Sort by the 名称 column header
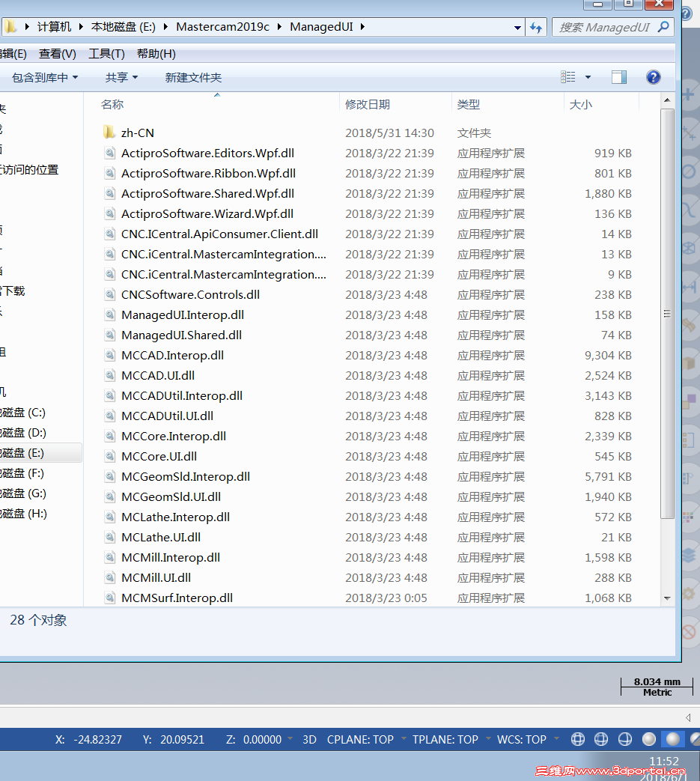This screenshot has width=700, height=781. coord(112,105)
